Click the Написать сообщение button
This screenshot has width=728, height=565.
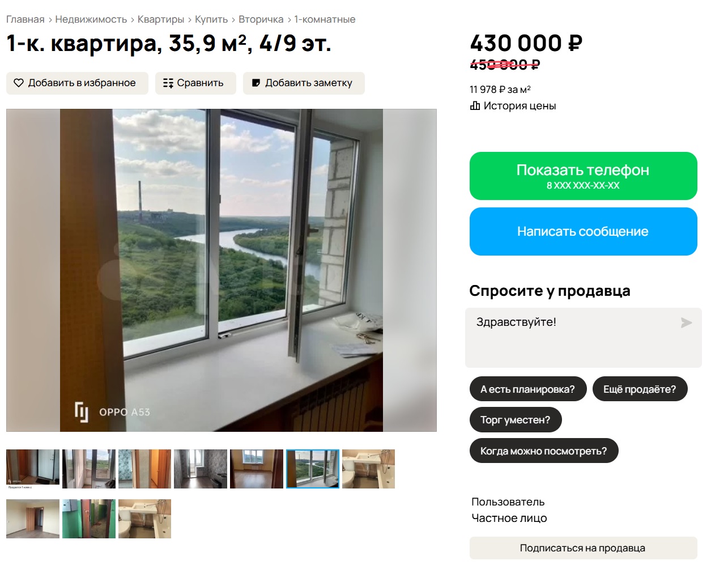click(x=583, y=231)
